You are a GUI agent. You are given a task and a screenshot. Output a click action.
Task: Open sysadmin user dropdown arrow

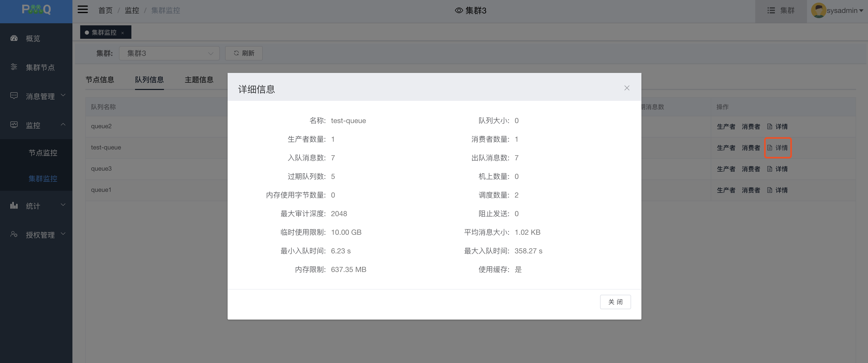tap(861, 11)
